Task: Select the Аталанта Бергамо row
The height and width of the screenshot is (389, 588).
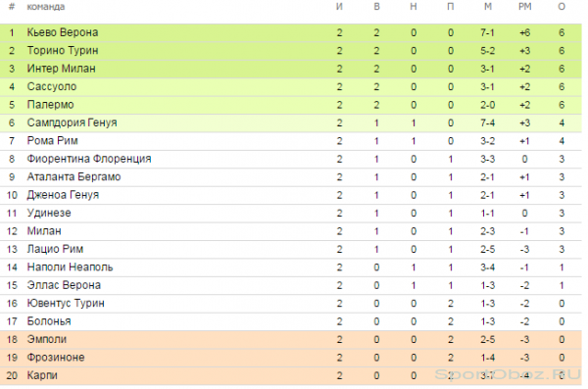Action: [291, 177]
